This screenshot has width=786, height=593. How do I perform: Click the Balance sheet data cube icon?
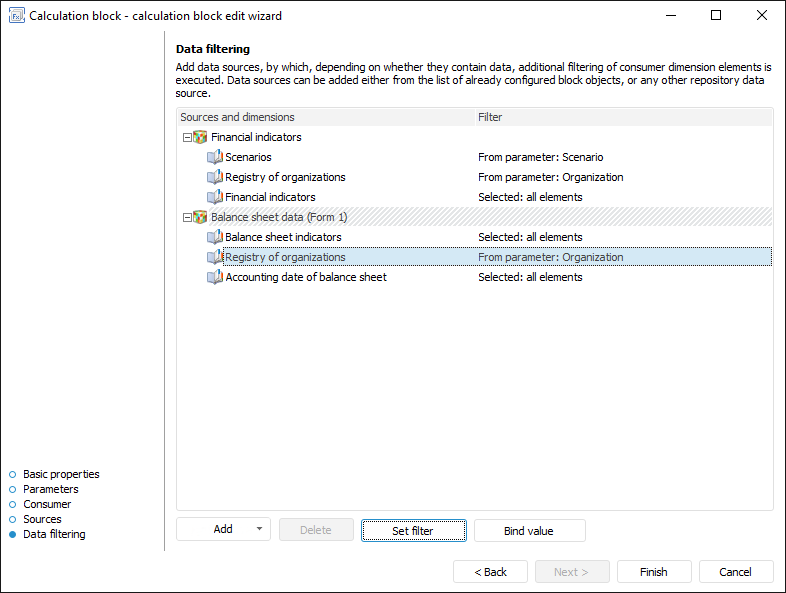[x=200, y=217]
